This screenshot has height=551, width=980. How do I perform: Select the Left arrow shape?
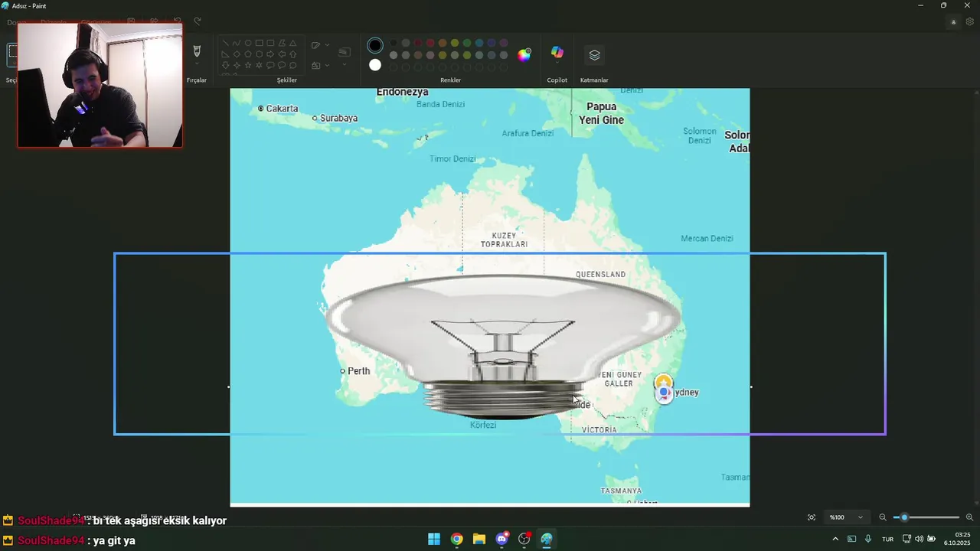click(x=282, y=54)
